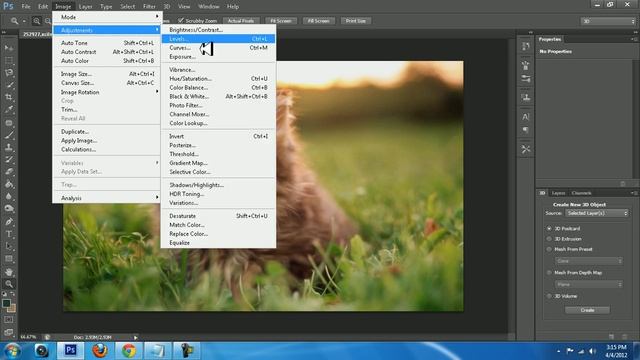This screenshot has width=640, height=360.
Task: Toggle the Scrubby Zoom checkbox
Action: coord(180,20)
